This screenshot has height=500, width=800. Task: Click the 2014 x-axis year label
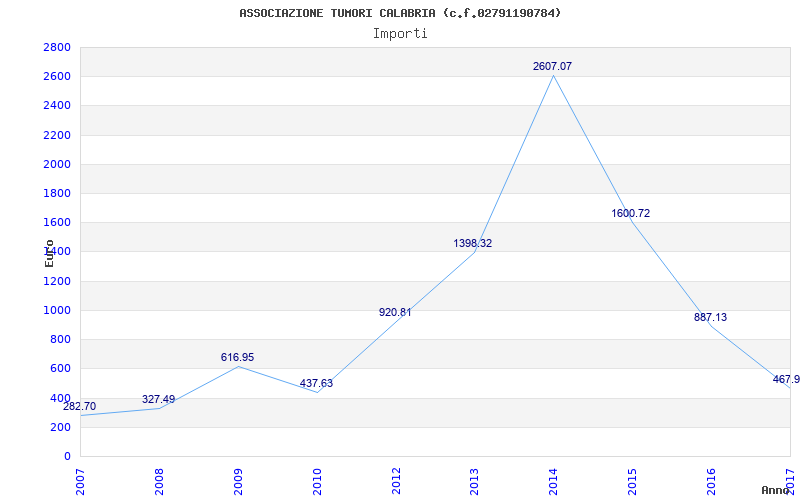[554, 482]
